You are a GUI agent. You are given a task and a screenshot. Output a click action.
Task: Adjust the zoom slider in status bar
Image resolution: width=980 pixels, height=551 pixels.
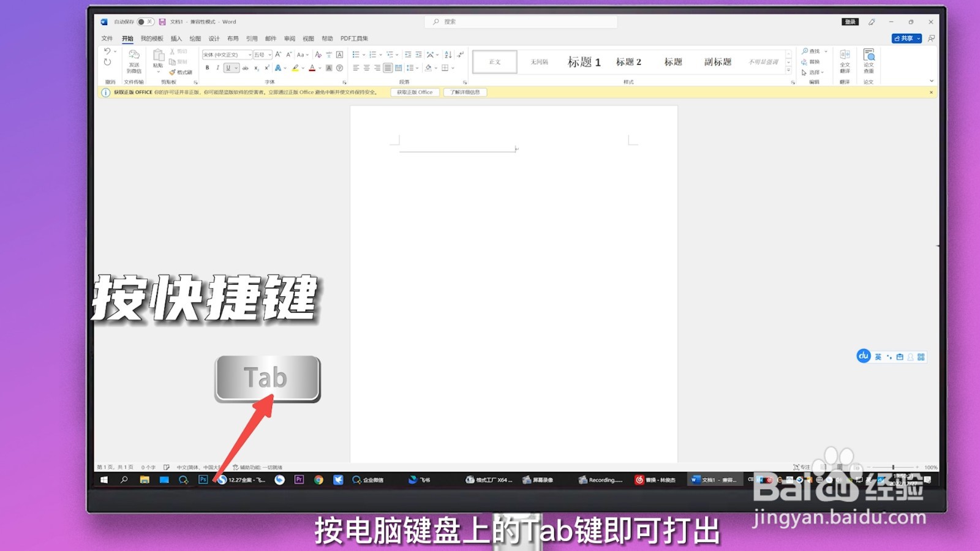(893, 467)
